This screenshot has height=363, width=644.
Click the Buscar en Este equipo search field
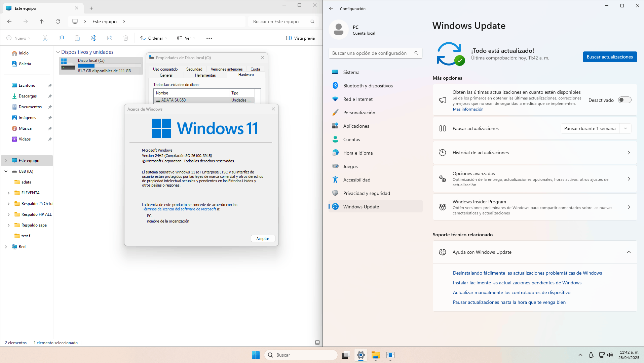[283, 22]
